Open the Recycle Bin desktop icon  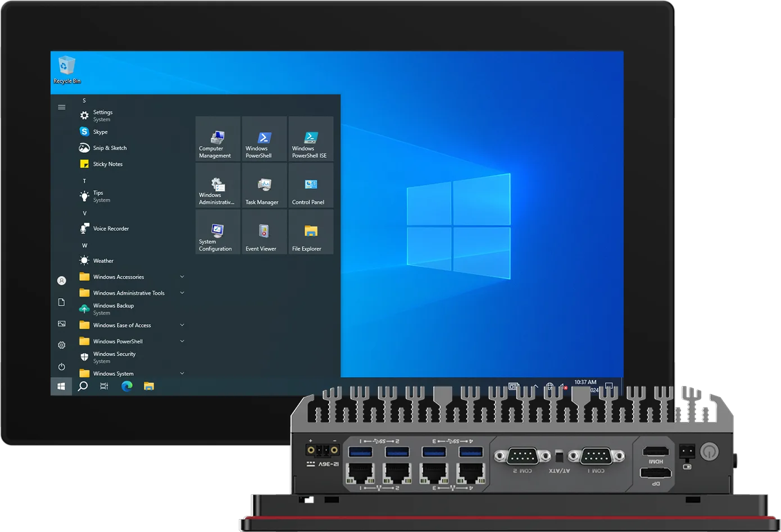[67, 70]
